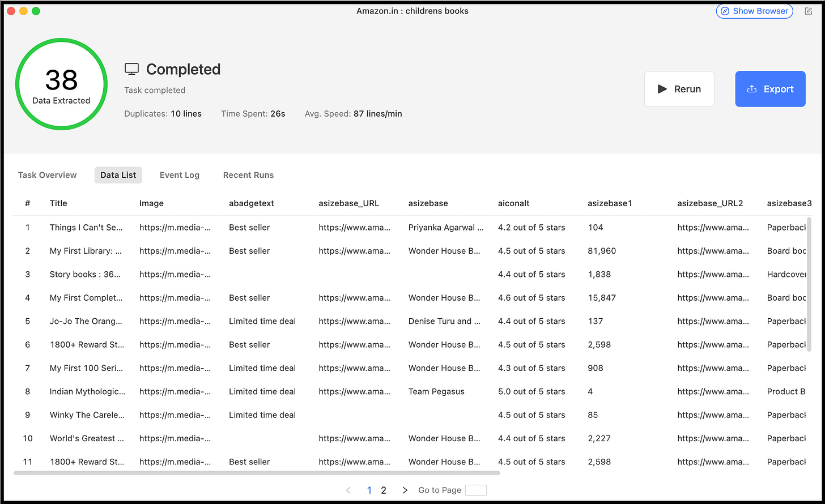Click the vertical table scrollbar
825x504 pixels.
coord(810,284)
